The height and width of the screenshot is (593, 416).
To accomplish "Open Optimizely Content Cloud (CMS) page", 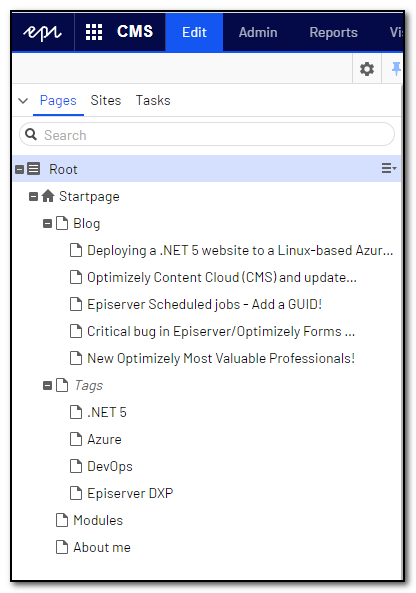I will (222, 278).
